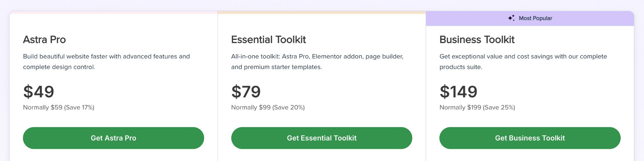
Task: Click Normally $199 (Save 25%) text
Action: pyautogui.click(x=477, y=107)
